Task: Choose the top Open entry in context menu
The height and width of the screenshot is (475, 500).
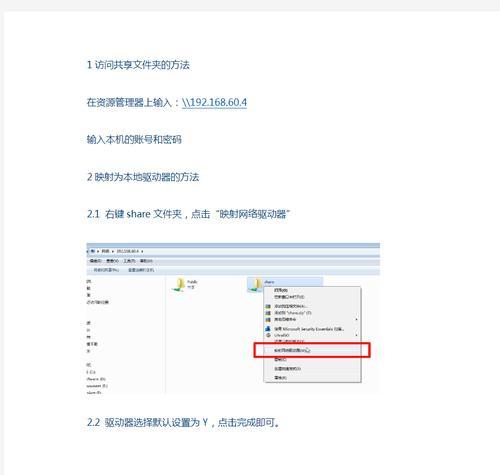Action: coord(281,290)
